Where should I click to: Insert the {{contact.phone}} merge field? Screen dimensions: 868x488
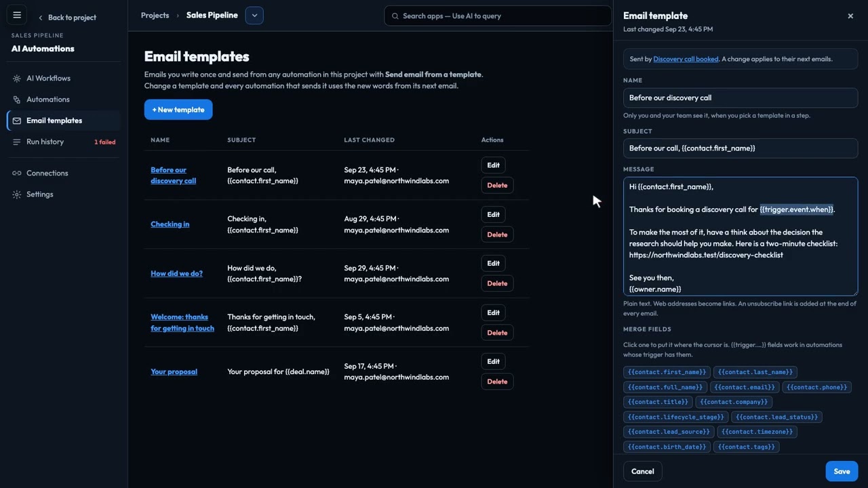click(x=816, y=387)
